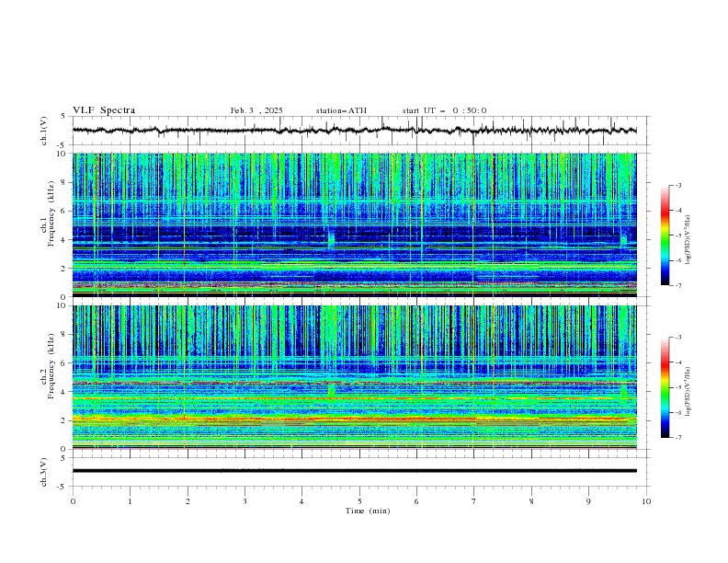Click the ch.1 voltage waveform trace
This screenshot has width=728, height=563.
coord(355,131)
